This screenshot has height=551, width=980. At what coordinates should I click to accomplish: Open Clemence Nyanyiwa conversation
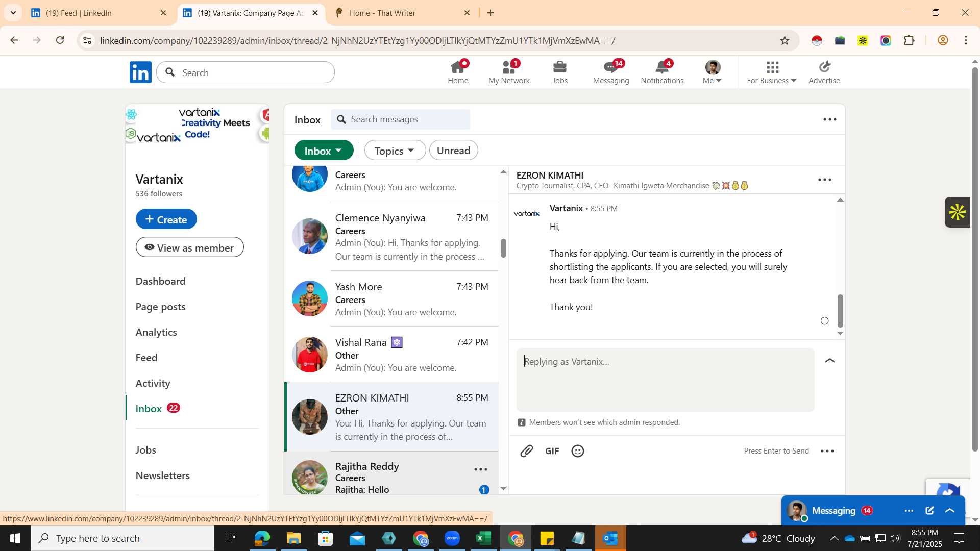click(x=391, y=236)
